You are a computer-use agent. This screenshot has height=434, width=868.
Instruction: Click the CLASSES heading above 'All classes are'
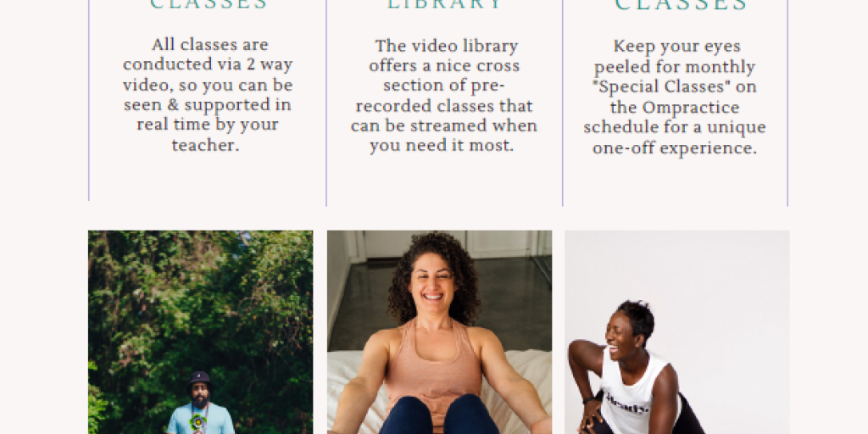click(209, 4)
